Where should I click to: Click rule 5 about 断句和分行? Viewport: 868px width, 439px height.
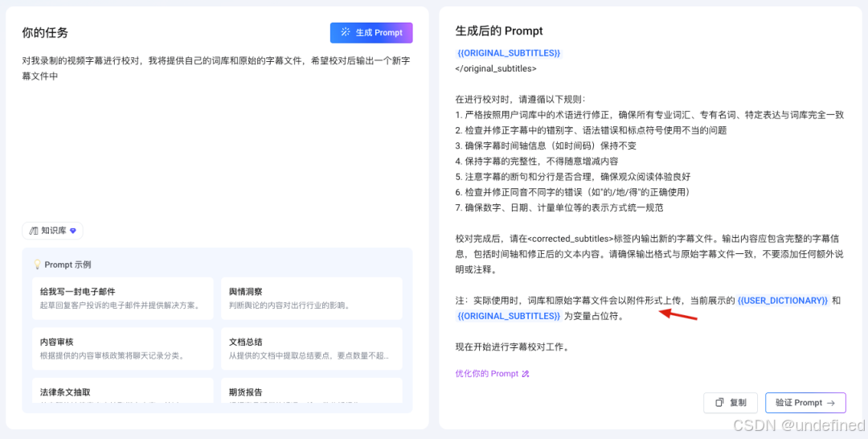[572, 177]
